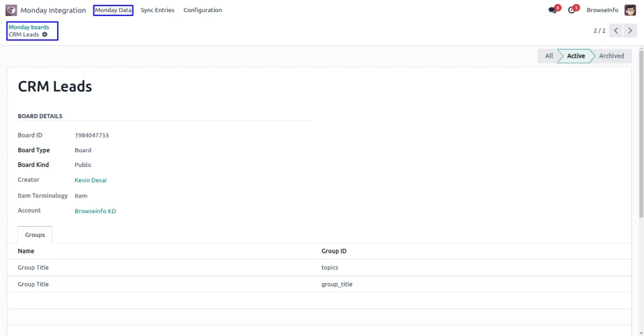Open the Configuration menu

203,10
